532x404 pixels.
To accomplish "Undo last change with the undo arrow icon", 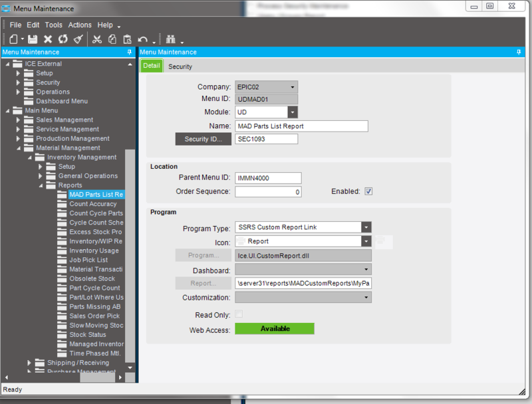I will point(143,39).
